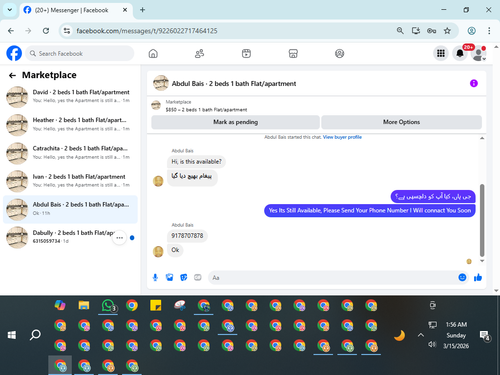Open Ivan's 2 beds 1 bath conversation

70,181
